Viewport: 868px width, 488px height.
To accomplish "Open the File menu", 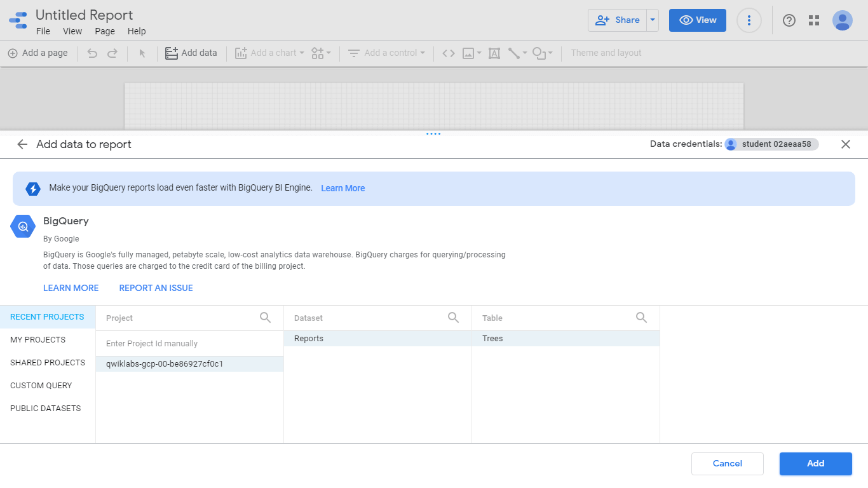I will point(43,31).
